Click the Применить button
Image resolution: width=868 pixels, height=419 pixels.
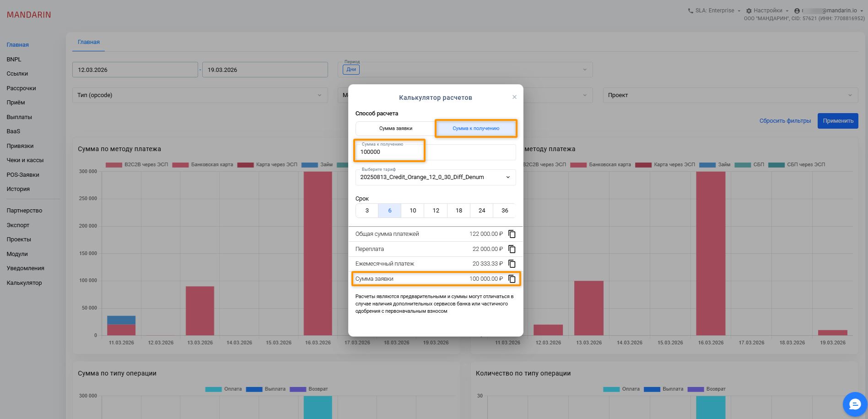click(837, 121)
